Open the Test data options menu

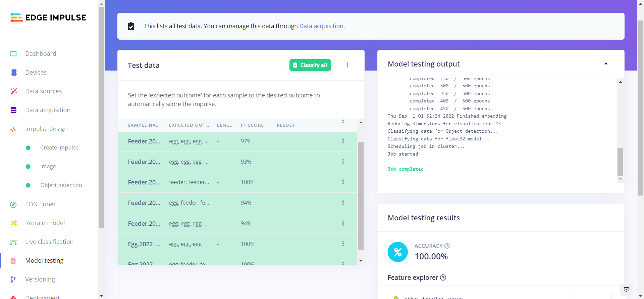click(x=347, y=65)
